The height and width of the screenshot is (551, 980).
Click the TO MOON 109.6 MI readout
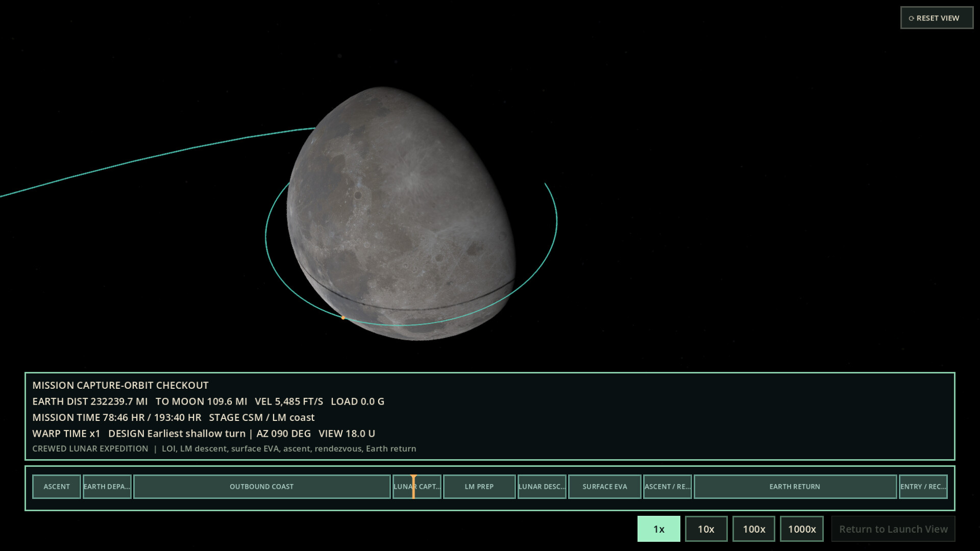pos(201,402)
